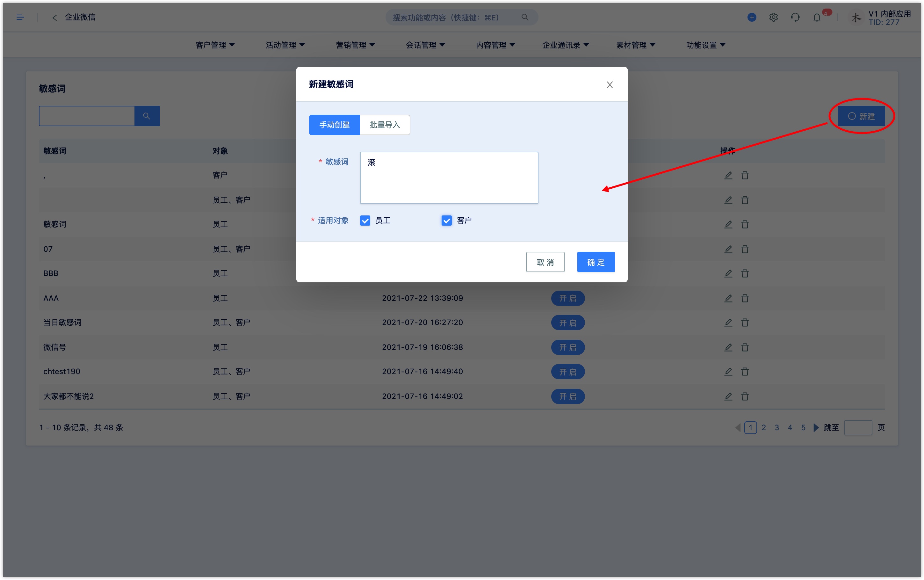Edit the 当日敏感词 row
Screen dimensions: 924x580
(728, 323)
